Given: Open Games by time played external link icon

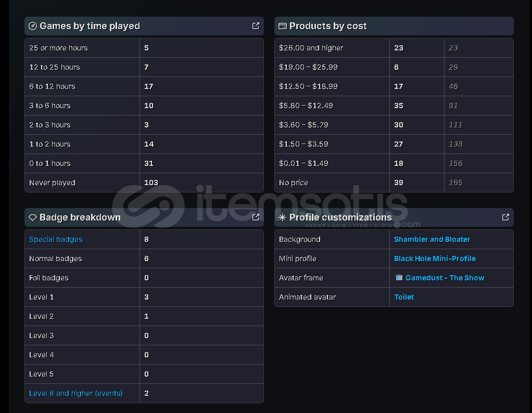Looking at the screenshot, I should 256,26.
